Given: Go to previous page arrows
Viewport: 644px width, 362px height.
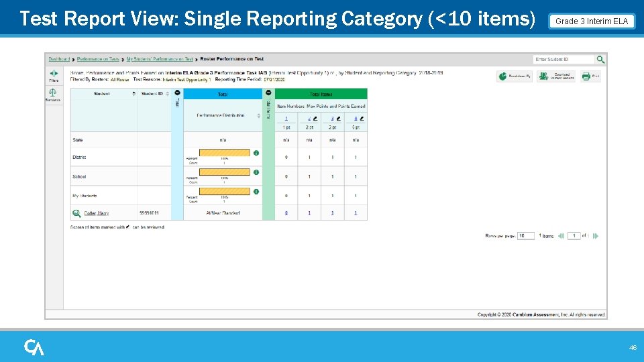Looking at the screenshot, I should [561, 236].
